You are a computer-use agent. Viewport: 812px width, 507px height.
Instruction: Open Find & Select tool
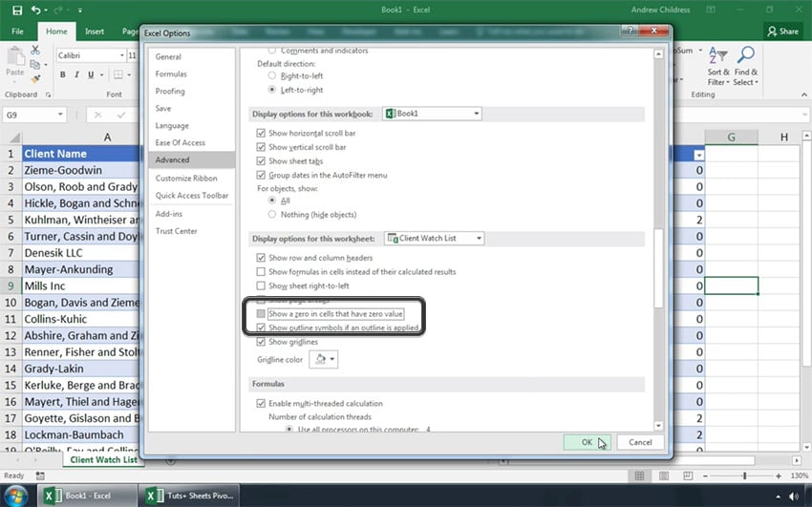746,66
